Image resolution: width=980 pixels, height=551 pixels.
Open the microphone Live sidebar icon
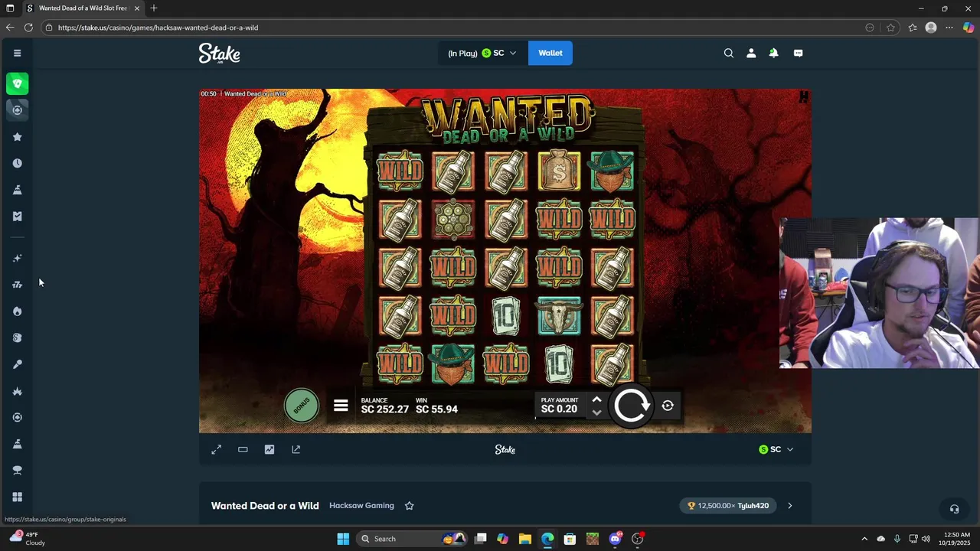17,364
